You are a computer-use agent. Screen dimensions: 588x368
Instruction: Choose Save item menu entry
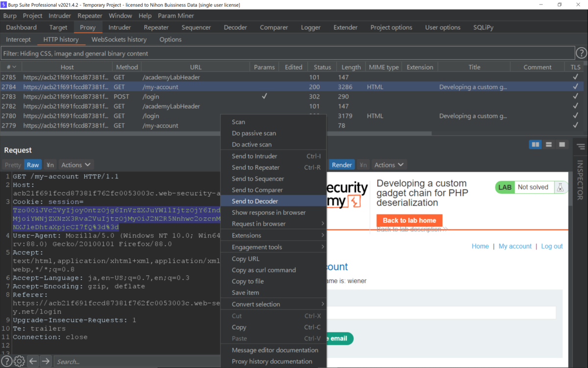pyautogui.click(x=273, y=292)
